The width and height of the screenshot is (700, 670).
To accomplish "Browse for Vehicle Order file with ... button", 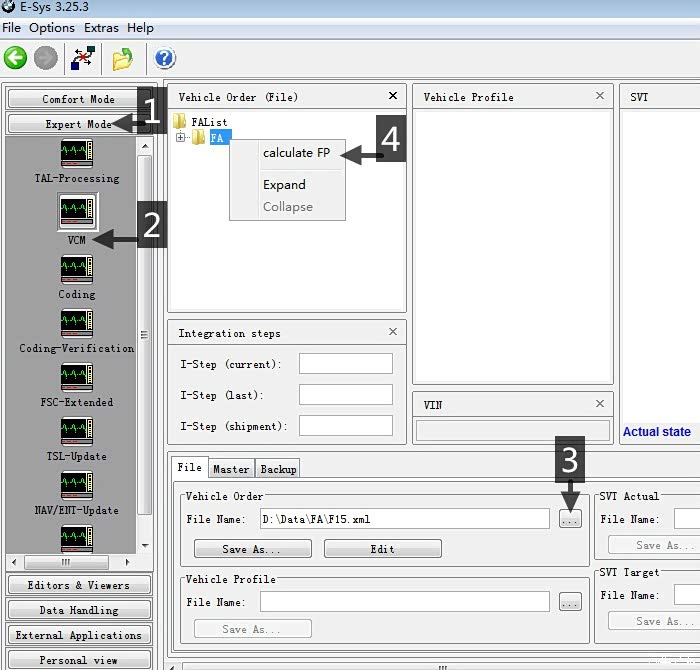I will [570, 519].
